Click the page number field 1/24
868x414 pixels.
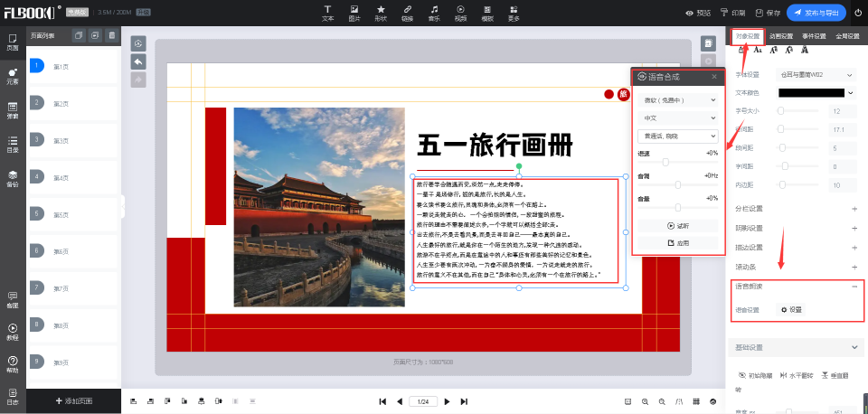423,401
